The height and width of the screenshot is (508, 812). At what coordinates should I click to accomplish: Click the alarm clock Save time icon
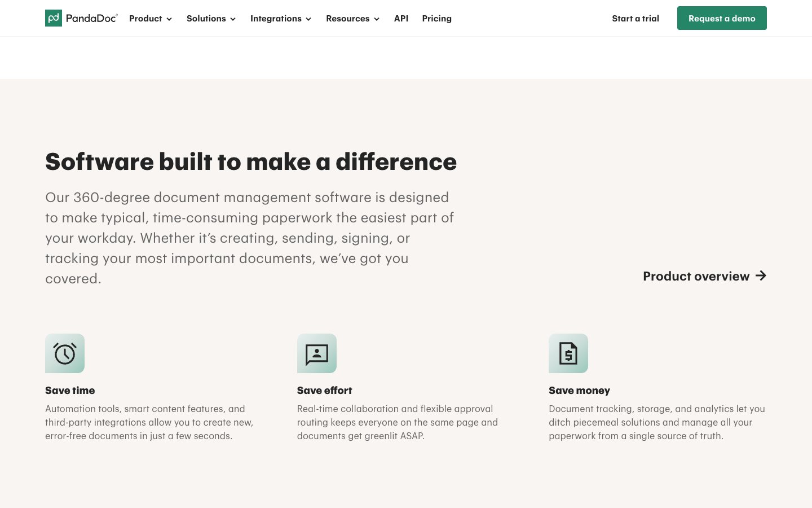coord(65,353)
